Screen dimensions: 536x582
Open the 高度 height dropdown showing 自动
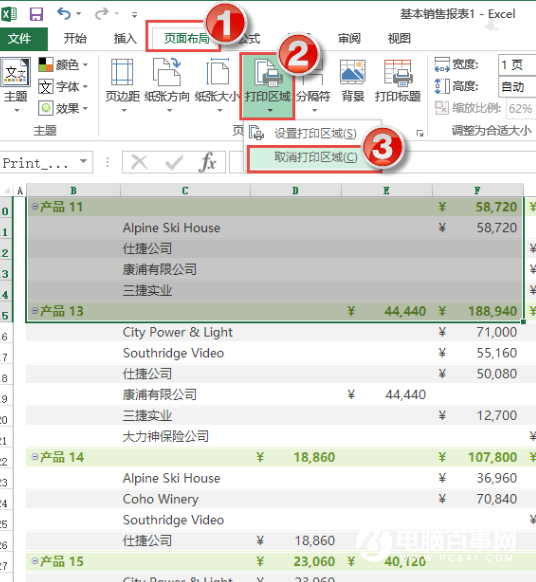517,87
